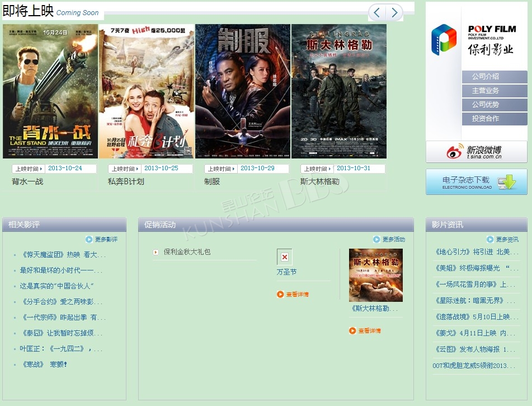The image size is (532, 406).
Task: Open news 《美姐》终极海报曝光
Action: [x=475, y=268]
